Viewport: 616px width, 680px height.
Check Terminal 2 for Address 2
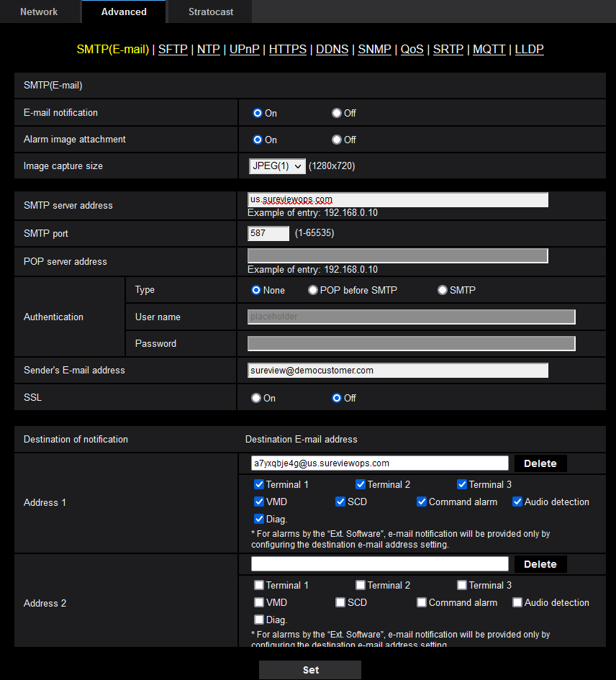pos(361,585)
